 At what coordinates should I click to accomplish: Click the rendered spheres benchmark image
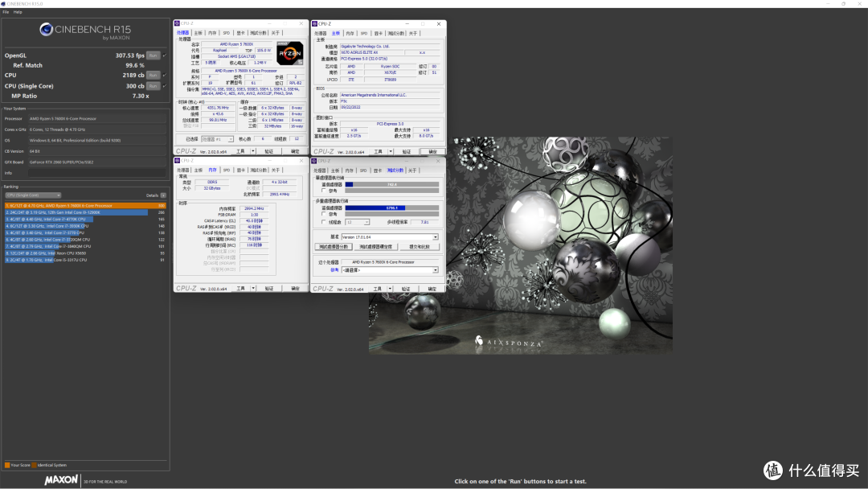click(520, 245)
